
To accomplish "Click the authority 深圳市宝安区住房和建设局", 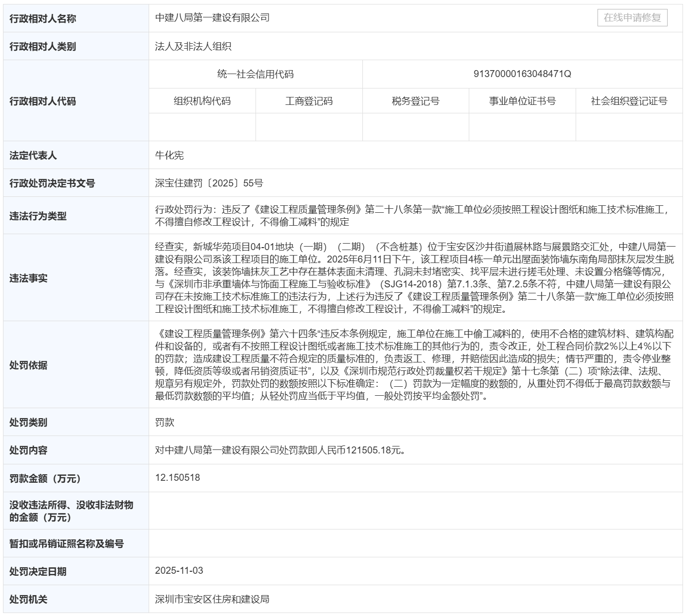I will coord(212,599).
